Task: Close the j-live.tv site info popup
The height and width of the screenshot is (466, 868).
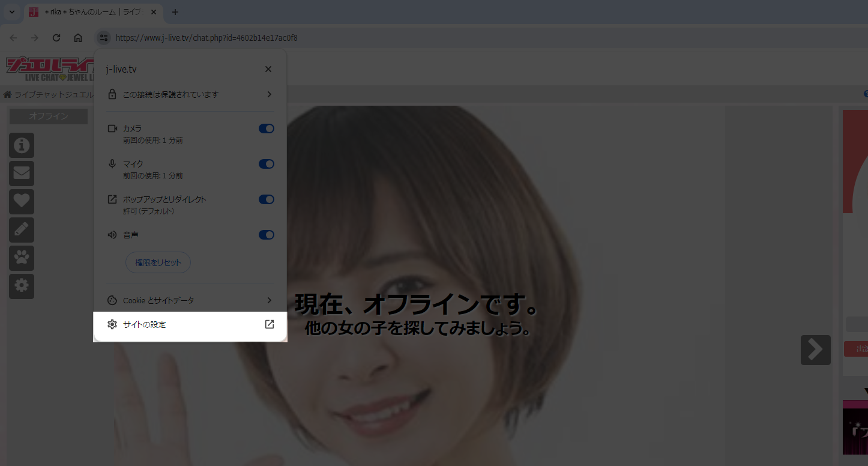Action: (268, 69)
